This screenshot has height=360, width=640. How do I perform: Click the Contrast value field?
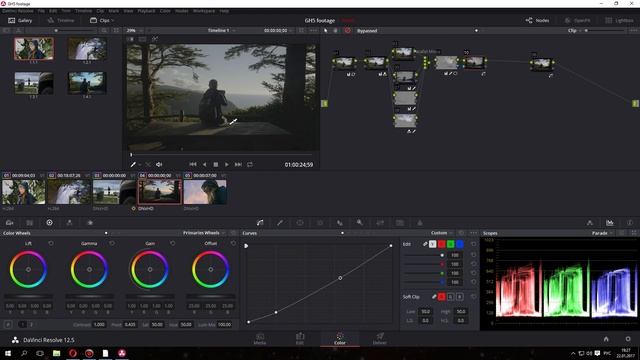99,324
